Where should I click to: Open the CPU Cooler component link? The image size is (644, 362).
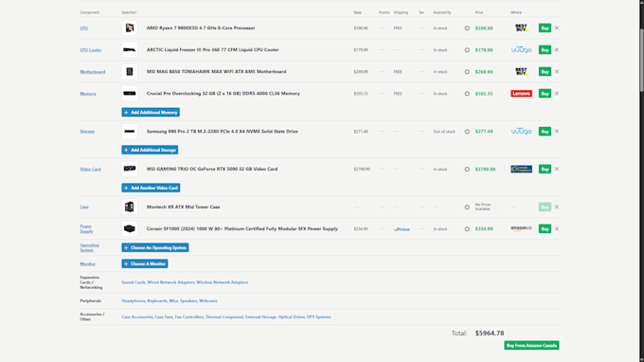[x=90, y=50]
